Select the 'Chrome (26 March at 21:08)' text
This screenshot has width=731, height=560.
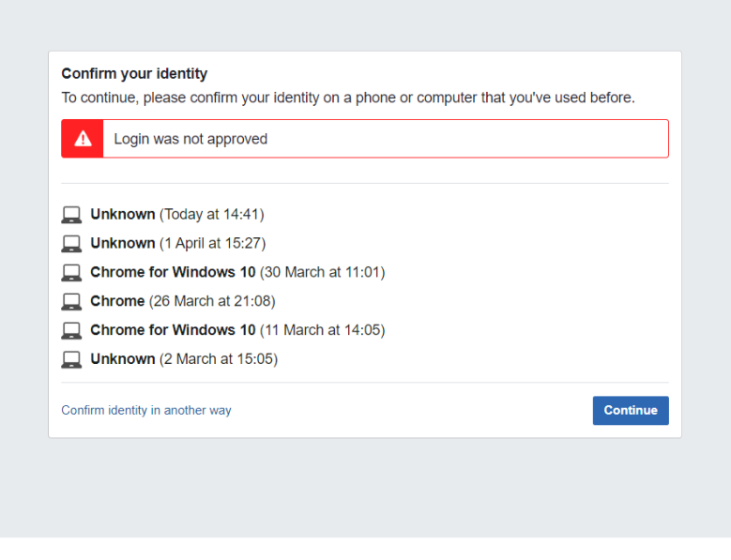183,301
